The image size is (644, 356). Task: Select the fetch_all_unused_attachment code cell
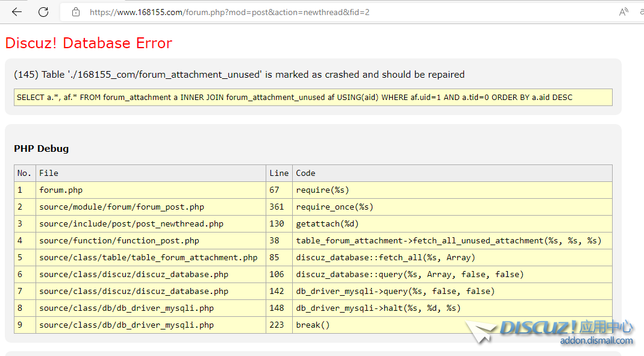coord(452,240)
